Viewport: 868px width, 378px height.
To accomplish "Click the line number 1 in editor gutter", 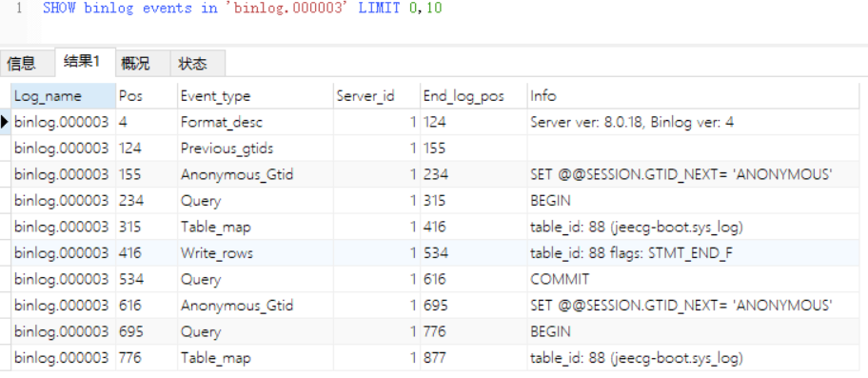I will 19,9.
